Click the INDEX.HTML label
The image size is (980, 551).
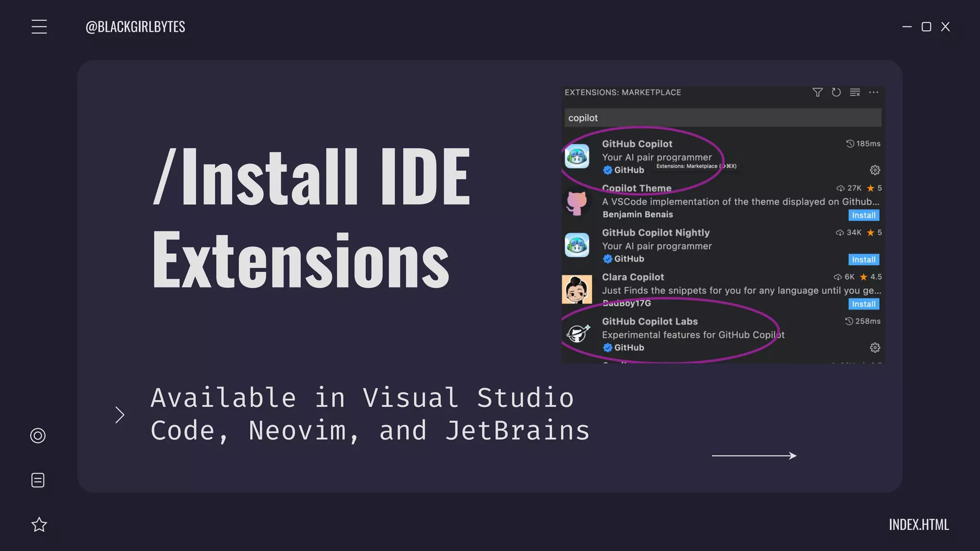click(x=919, y=525)
